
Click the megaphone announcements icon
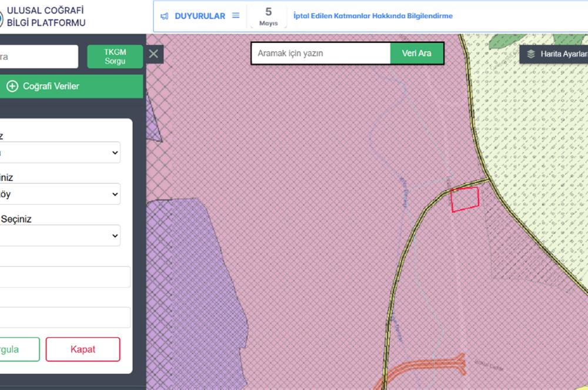point(164,16)
